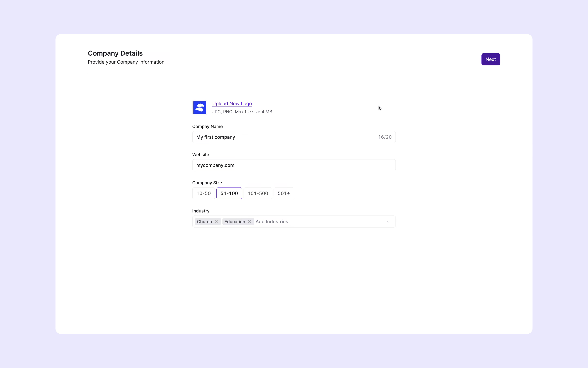This screenshot has width=588, height=368.
Task: Focus the Company Name input field
Action: tap(294, 137)
